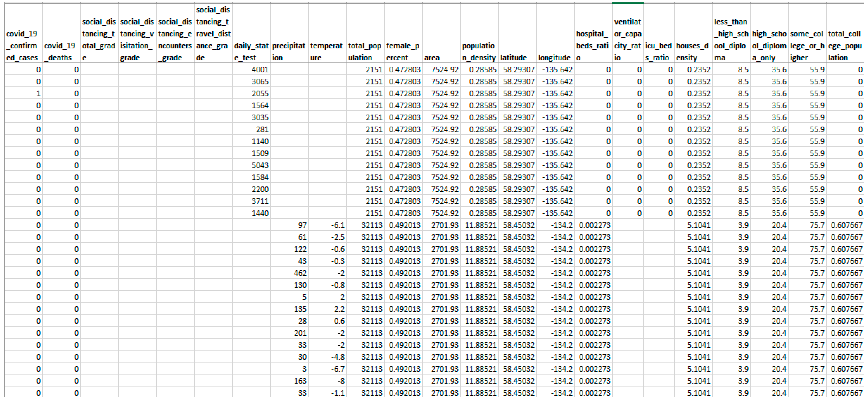This screenshot has height=402, width=868.
Task: Click confirmed cases cell showing 1
Action: pyautogui.click(x=38, y=93)
